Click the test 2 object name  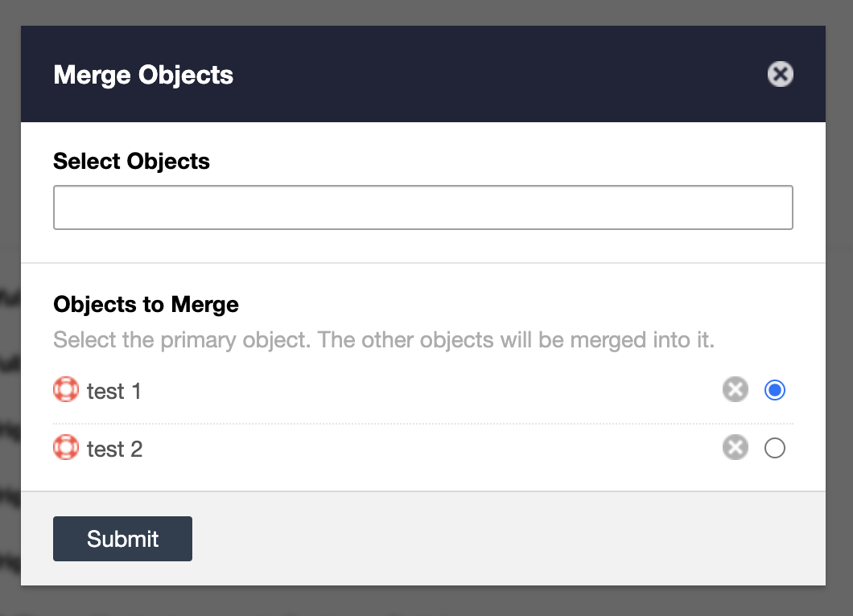114,449
